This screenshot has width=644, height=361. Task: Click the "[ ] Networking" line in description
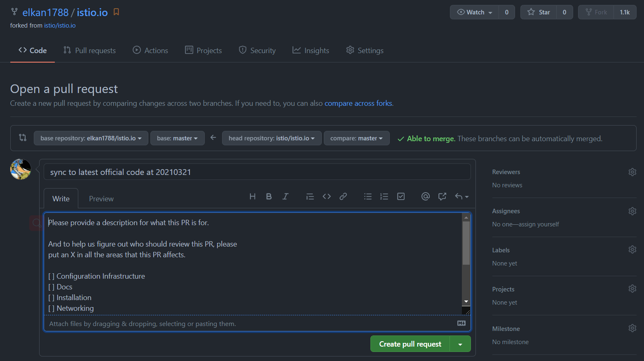tap(71, 308)
